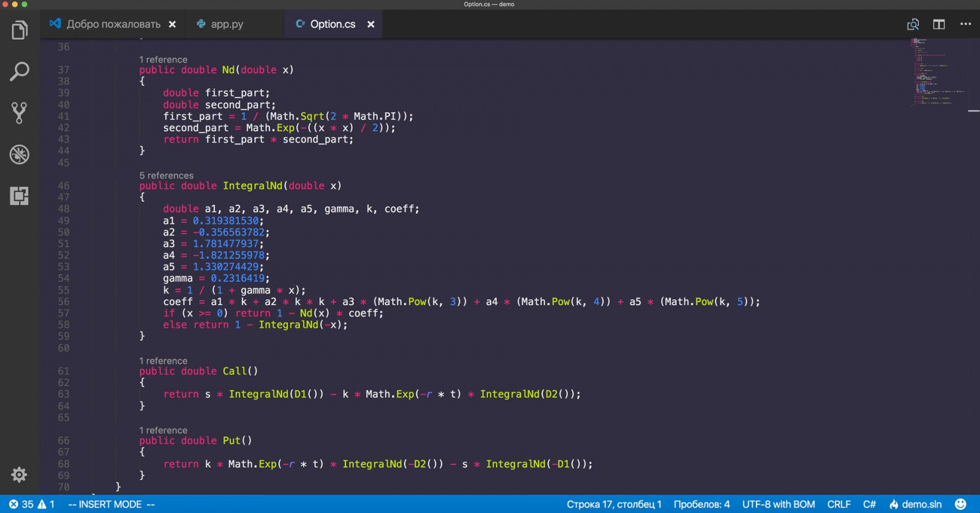Open the Source Control view
The height and width of the screenshot is (513, 980).
(20, 113)
